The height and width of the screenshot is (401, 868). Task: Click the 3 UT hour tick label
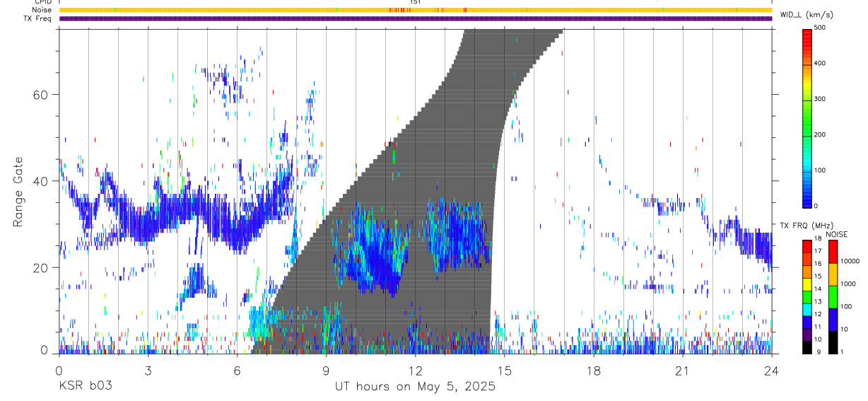coord(148,370)
